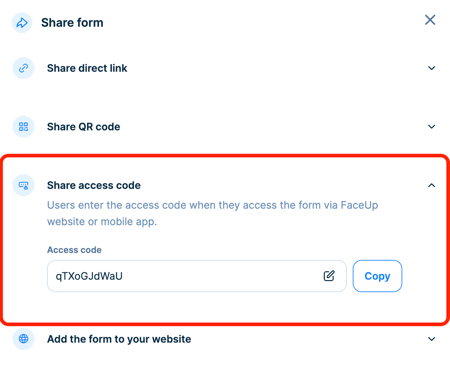This screenshot has height=380, width=450.
Task: Collapse the Share access code chevron
Action: tap(432, 185)
